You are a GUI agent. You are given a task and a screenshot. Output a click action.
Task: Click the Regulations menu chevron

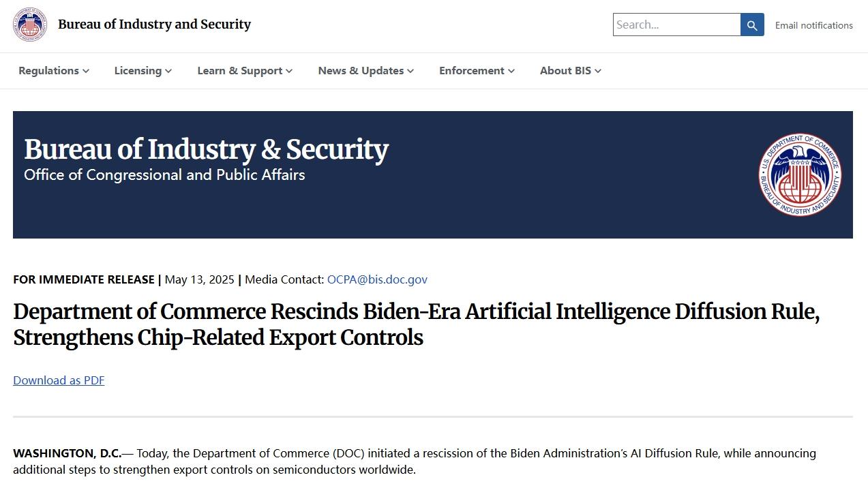click(86, 71)
